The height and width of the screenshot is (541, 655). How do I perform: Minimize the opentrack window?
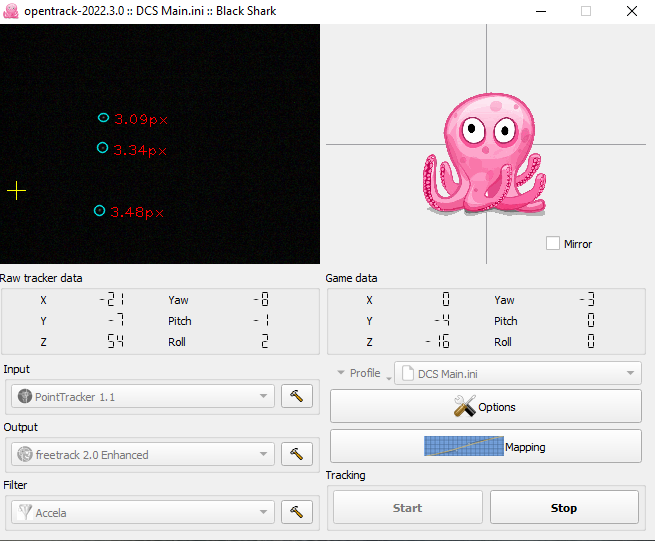tap(540, 12)
